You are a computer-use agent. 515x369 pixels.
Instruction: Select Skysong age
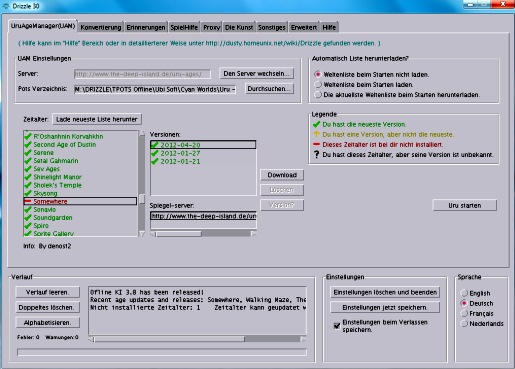click(80, 193)
